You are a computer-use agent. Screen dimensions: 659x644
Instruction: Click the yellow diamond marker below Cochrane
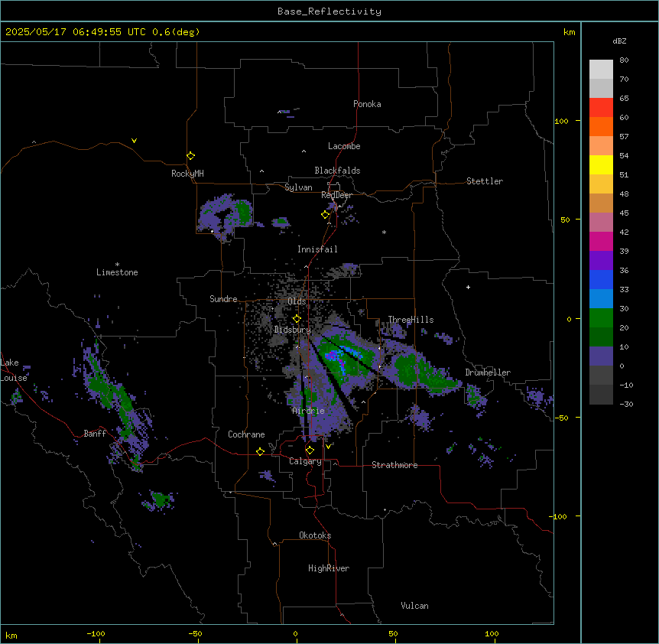pyautogui.click(x=260, y=451)
